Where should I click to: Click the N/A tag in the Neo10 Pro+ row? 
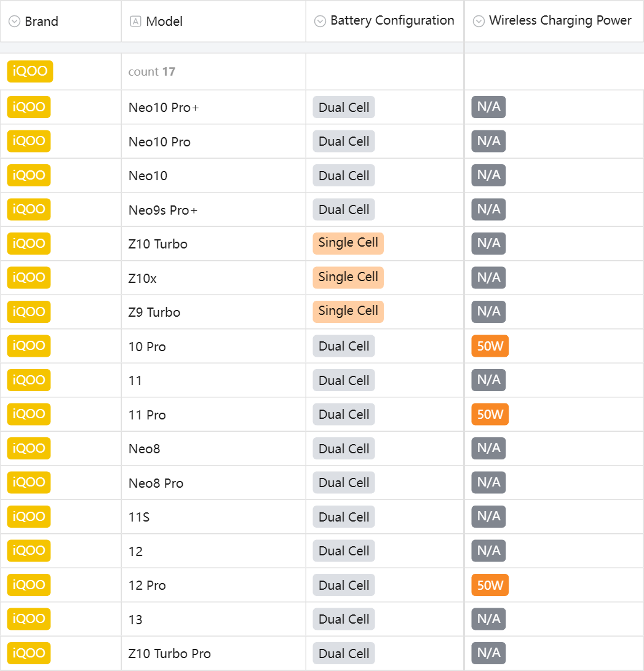point(488,107)
